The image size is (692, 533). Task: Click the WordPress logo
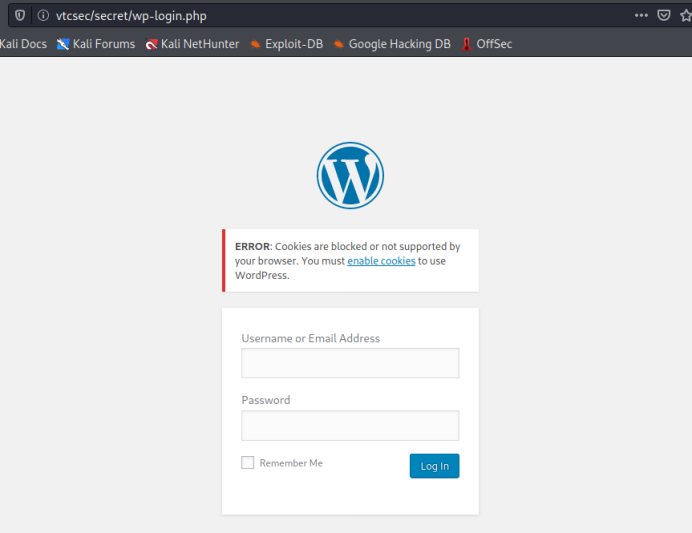pos(350,175)
